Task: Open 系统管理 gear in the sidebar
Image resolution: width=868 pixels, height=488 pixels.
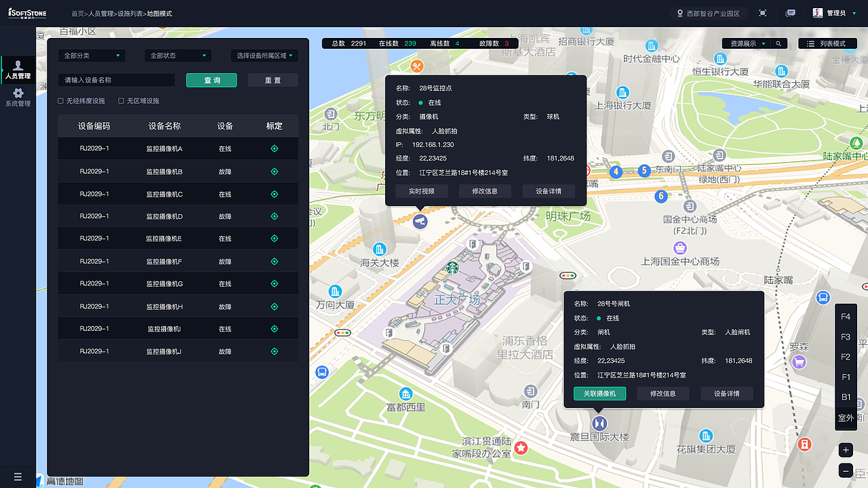Action: click(18, 98)
